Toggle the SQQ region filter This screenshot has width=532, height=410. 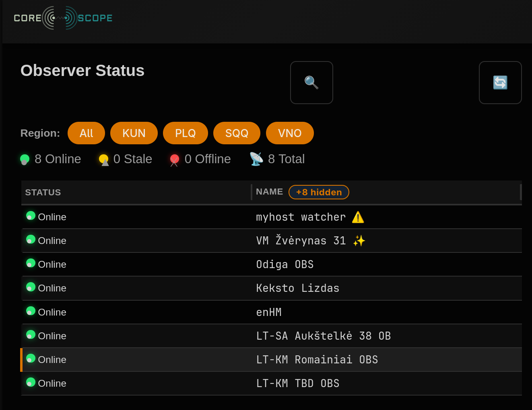point(237,133)
